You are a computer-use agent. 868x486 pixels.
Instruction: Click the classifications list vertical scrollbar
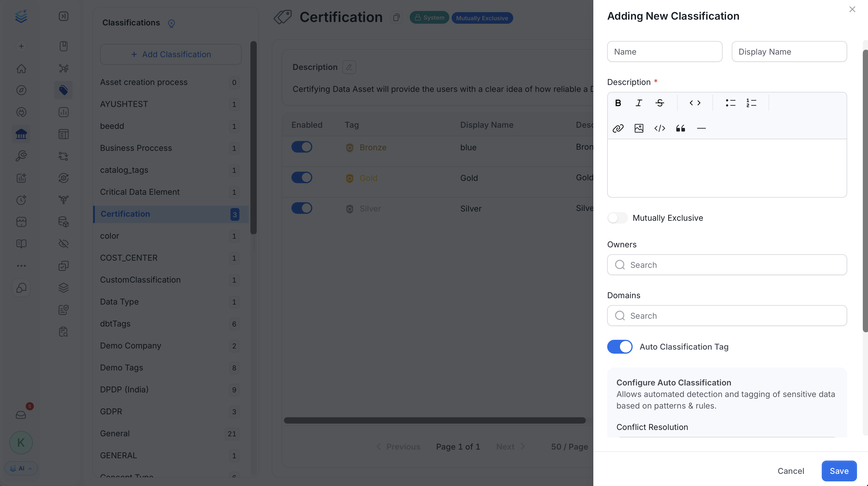pos(253,138)
